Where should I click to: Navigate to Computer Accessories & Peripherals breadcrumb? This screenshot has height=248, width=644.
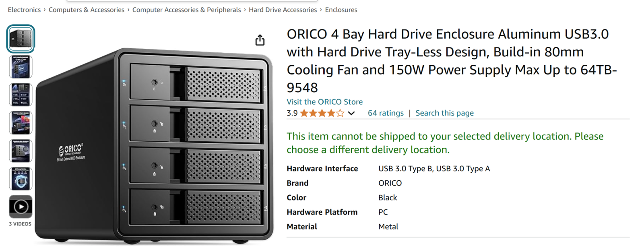pos(186,10)
